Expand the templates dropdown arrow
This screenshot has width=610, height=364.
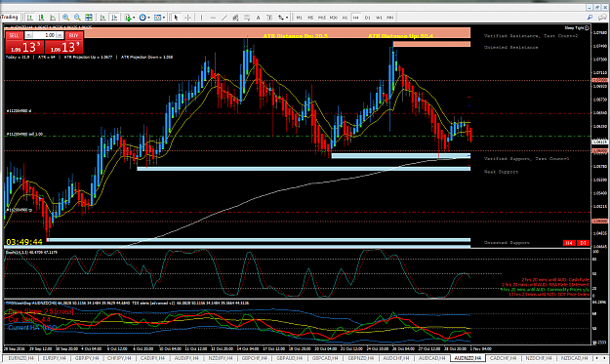tap(164, 18)
